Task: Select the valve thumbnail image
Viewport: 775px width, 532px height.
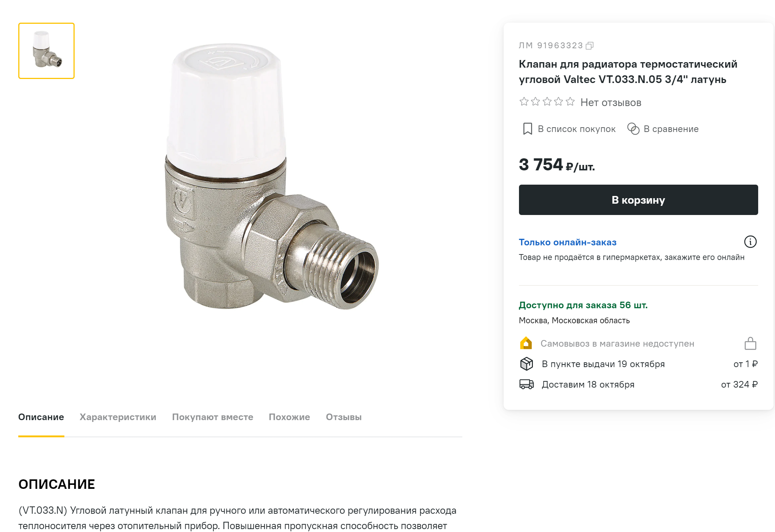Action: pyautogui.click(x=46, y=51)
